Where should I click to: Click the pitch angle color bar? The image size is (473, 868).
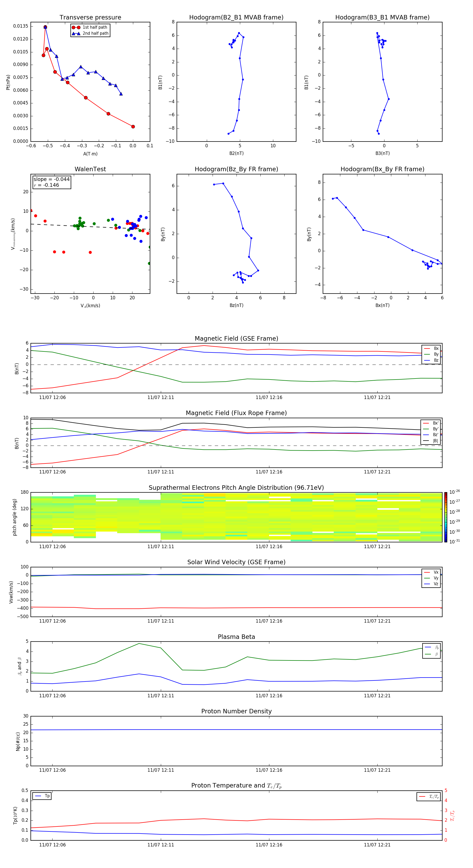pos(446,517)
